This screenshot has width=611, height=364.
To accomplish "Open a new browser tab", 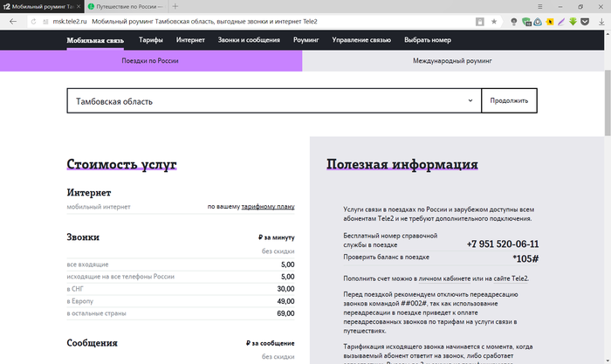I will pos(175,6).
